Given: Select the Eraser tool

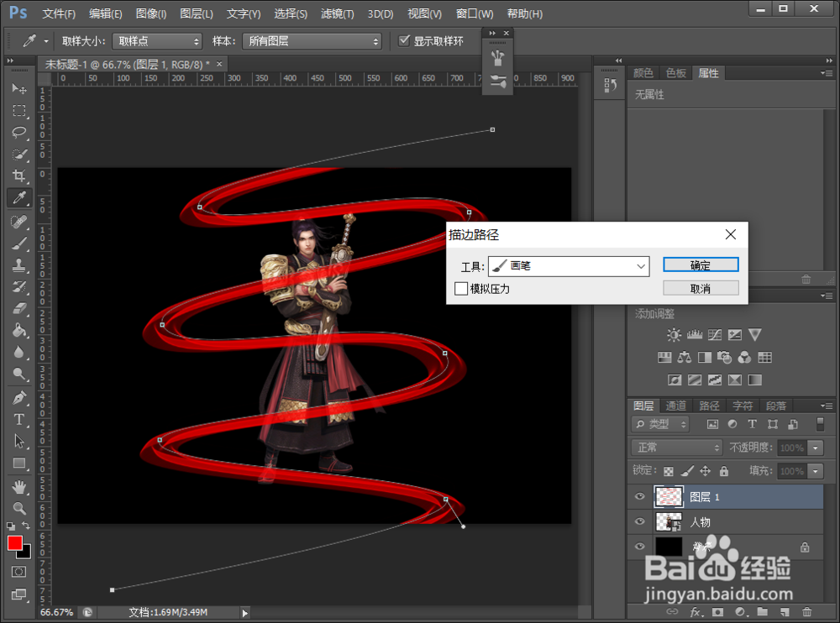Looking at the screenshot, I should click(19, 308).
